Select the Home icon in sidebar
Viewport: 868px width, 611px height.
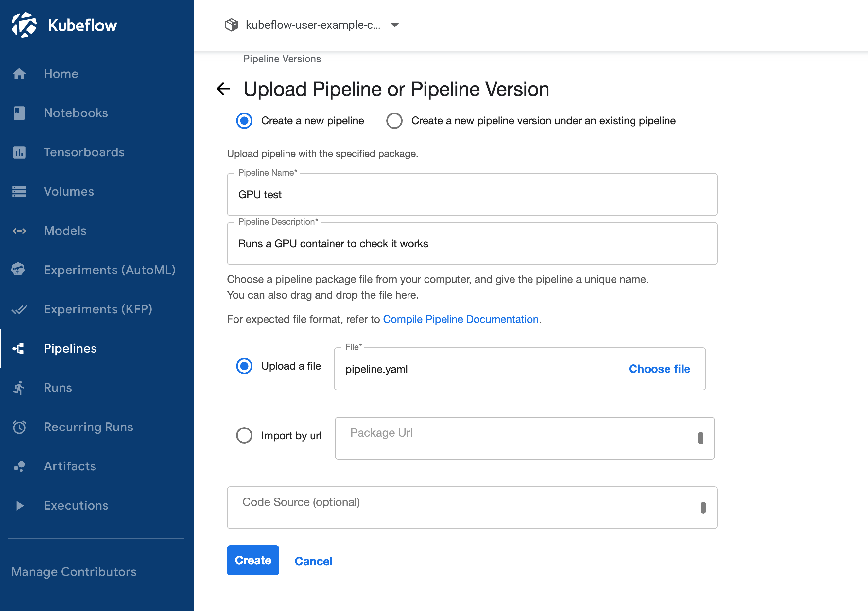19,74
